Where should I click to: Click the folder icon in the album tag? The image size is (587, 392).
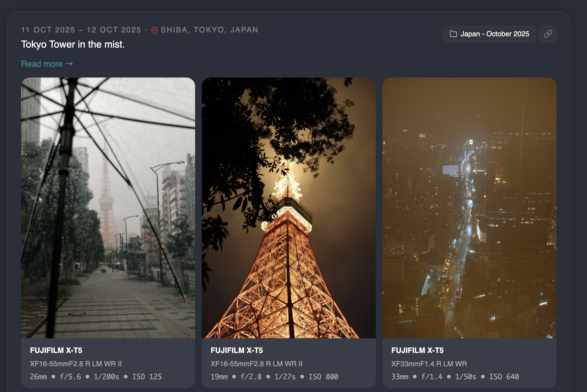pos(453,34)
